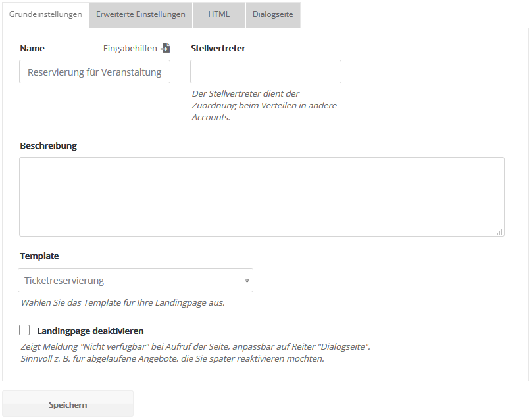Screen dimensions: 531x420
Task: Open the Template dropdown showing Ticketreservierung
Action: pyautogui.click(x=135, y=281)
